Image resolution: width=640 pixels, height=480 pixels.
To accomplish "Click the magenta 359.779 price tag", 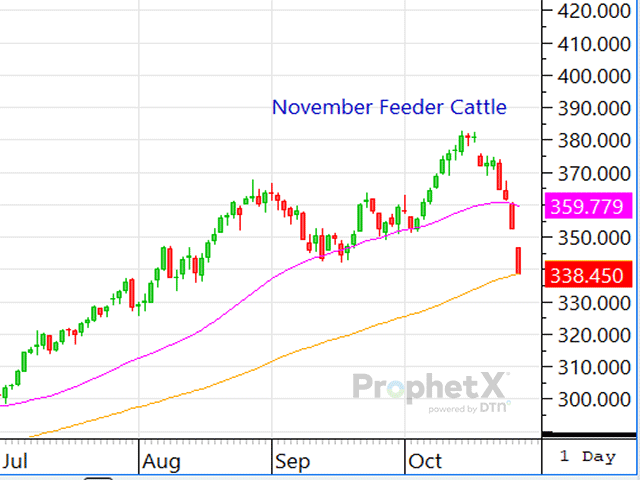I will click(587, 208).
